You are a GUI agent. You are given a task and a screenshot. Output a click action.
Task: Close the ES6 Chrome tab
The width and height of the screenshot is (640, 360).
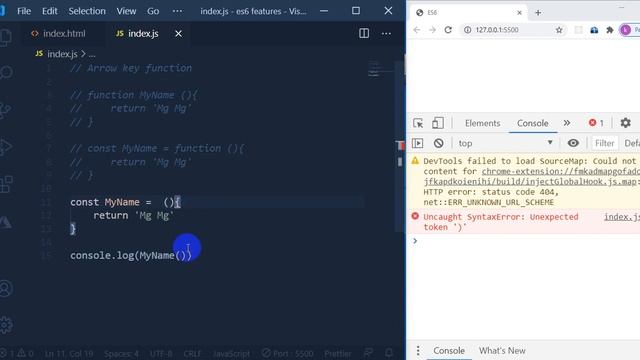coord(519,13)
